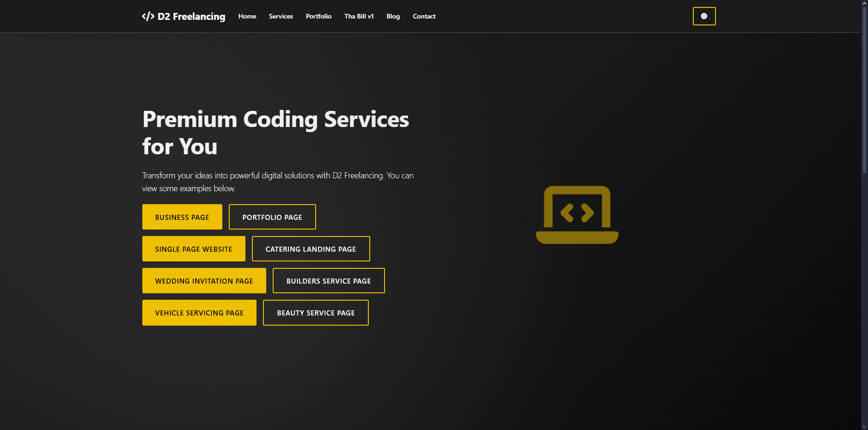This screenshot has height=430, width=868.
Task: Click the large laptop code icon
Action: point(577,215)
